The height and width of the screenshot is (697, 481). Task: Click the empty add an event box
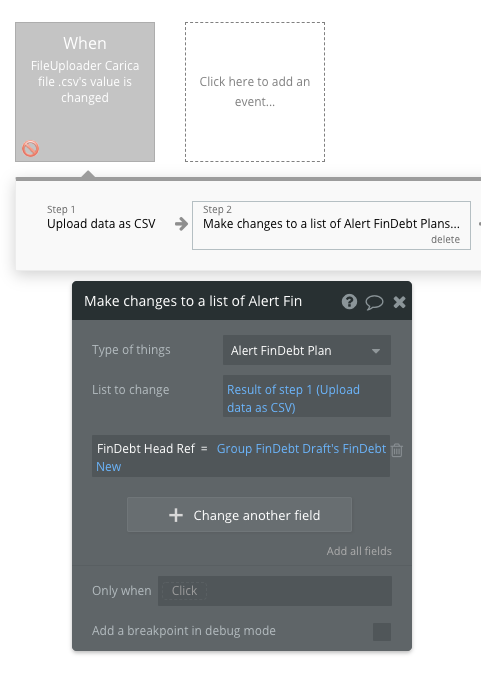[x=255, y=92]
